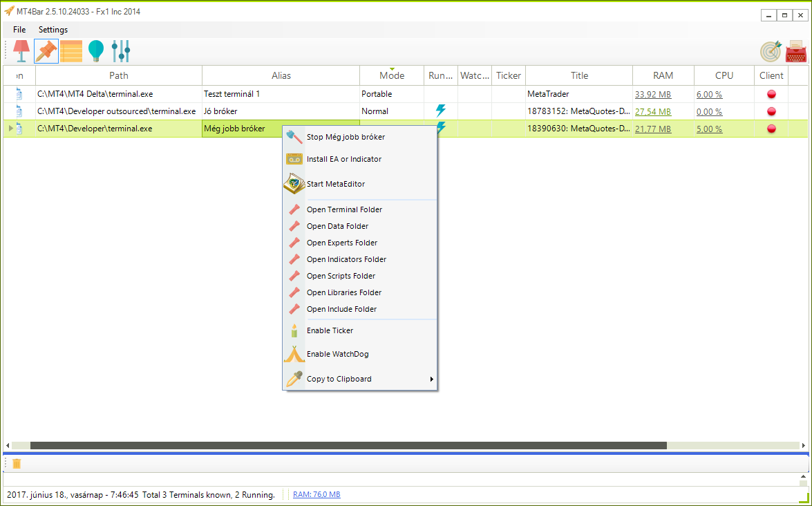Click the tent icon next to Enable WatchDog
This screenshot has width=812, height=506.
tap(294, 354)
